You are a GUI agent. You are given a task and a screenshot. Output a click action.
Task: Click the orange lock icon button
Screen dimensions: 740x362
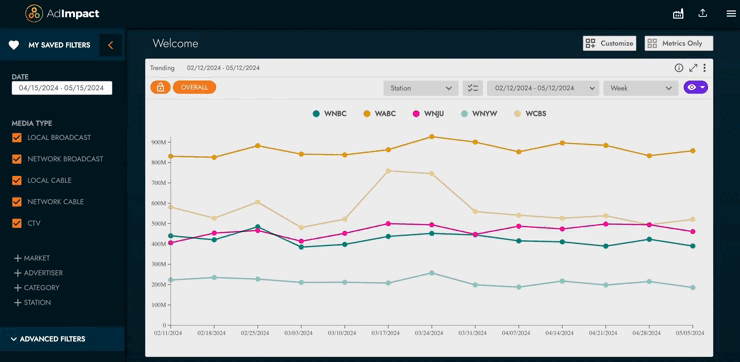pyautogui.click(x=160, y=87)
